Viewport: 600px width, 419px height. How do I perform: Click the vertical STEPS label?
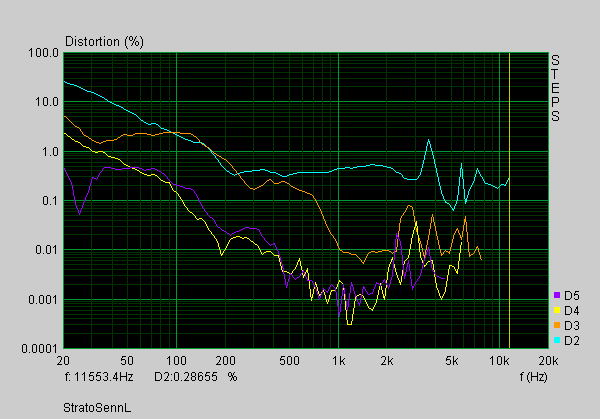[555, 88]
